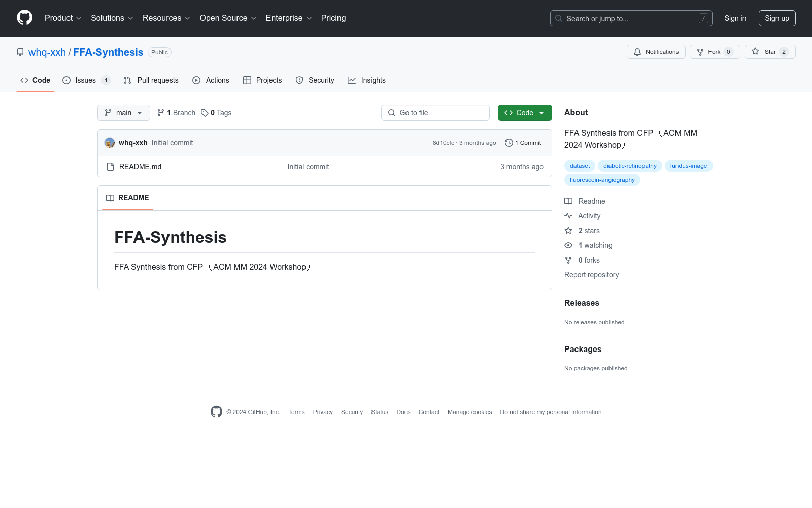The width and height of the screenshot is (812, 508).
Task: Click the Contact footer link
Action: point(429,412)
